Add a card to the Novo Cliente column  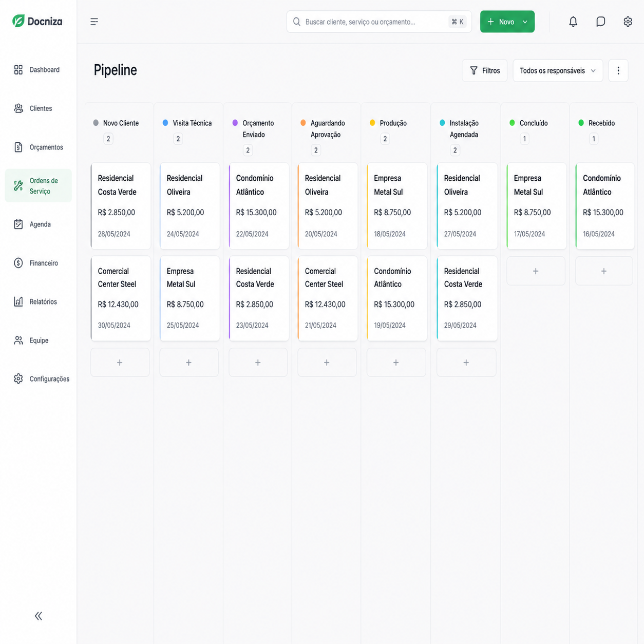120,363
